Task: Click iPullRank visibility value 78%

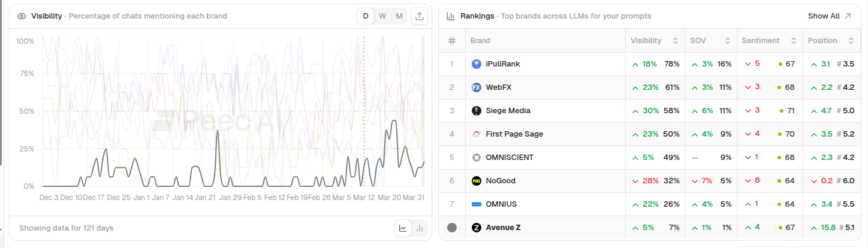Action: click(672, 64)
